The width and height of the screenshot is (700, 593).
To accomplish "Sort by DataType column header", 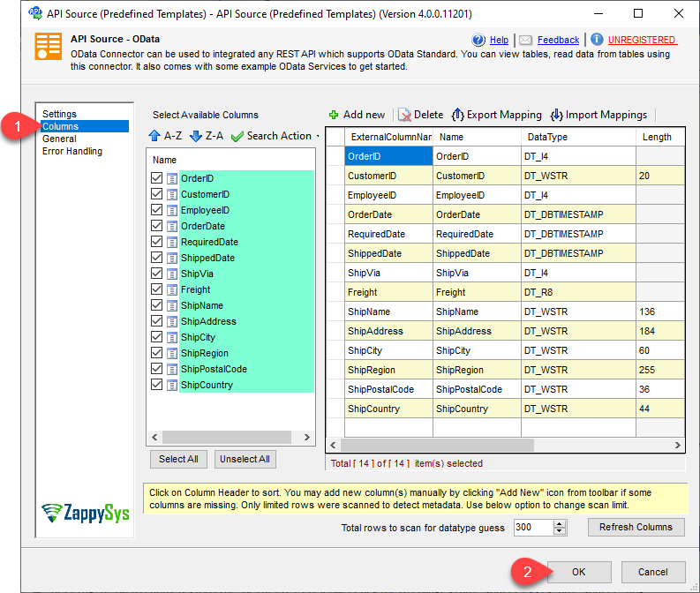I will [578, 137].
